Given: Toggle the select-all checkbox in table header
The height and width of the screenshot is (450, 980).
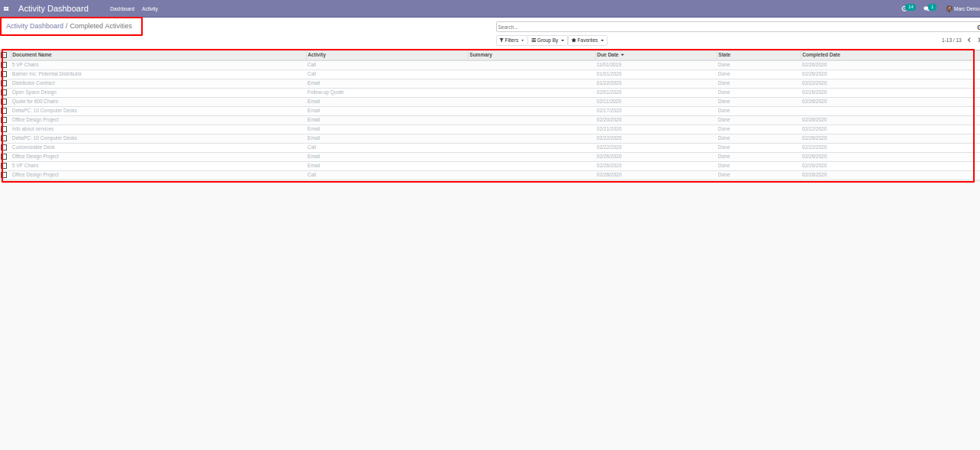Looking at the screenshot, I should (x=5, y=55).
